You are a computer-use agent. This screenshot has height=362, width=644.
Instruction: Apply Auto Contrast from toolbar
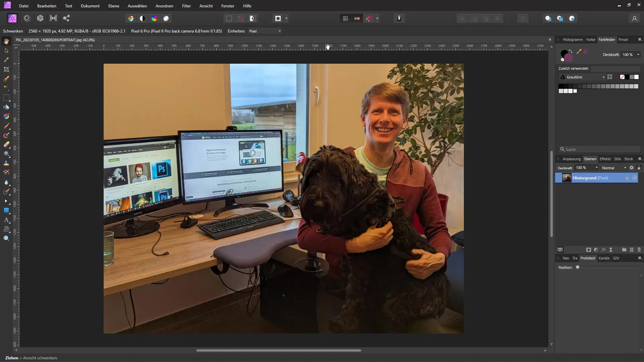[x=143, y=18]
